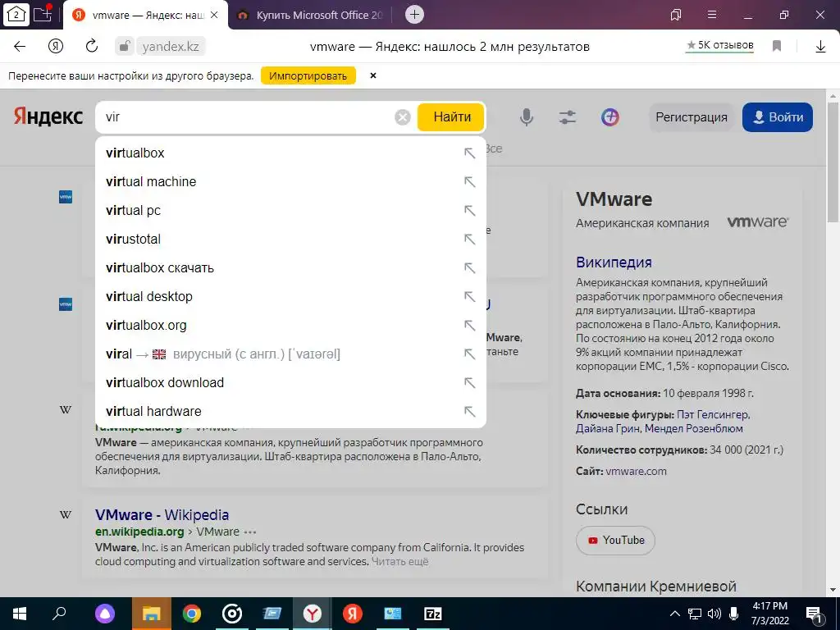Select the virtualbox suggestion
Viewport: 840px width, 630px height.
click(x=290, y=153)
